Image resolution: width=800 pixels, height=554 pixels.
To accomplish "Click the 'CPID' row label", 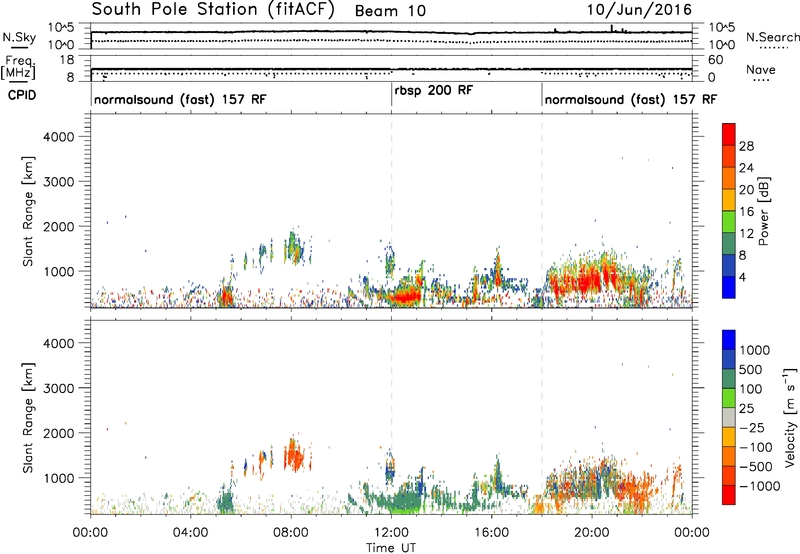I will tap(21, 95).
